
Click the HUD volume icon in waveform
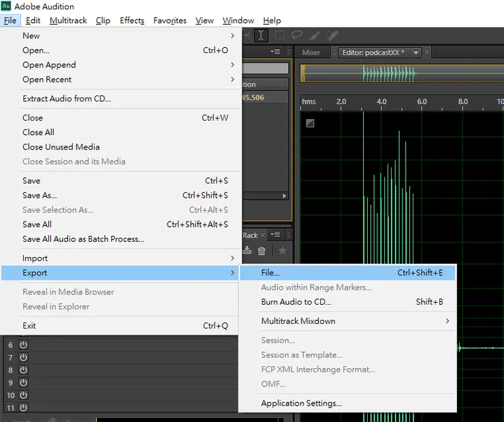(x=311, y=123)
